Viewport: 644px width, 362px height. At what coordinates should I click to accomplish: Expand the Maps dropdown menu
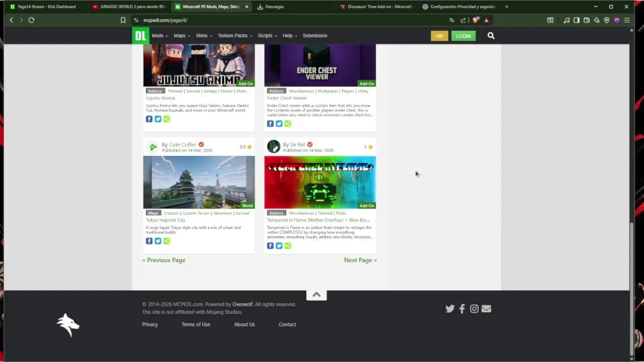(x=182, y=36)
